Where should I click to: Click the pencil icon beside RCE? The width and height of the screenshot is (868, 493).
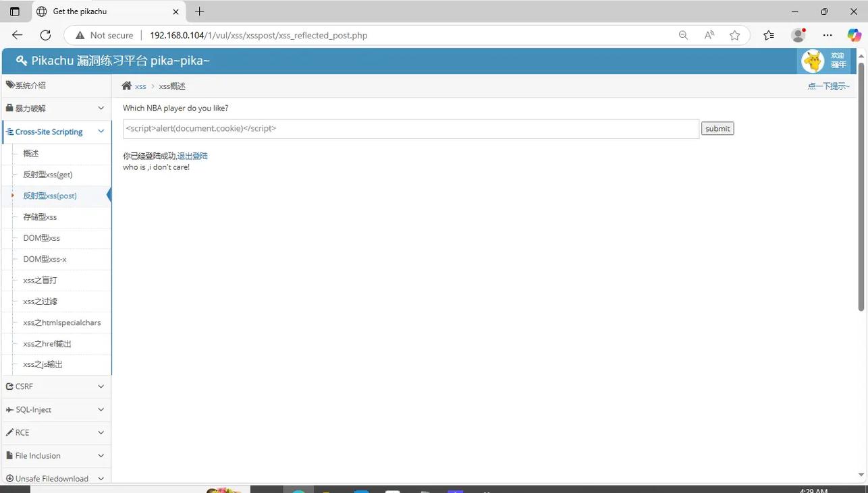(x=9, y=432)
